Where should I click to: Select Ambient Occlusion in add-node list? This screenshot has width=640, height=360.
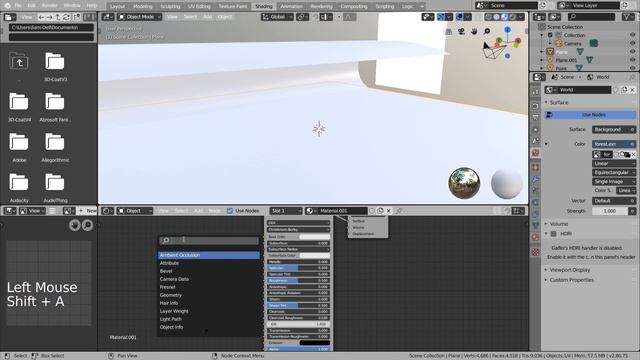209,255
